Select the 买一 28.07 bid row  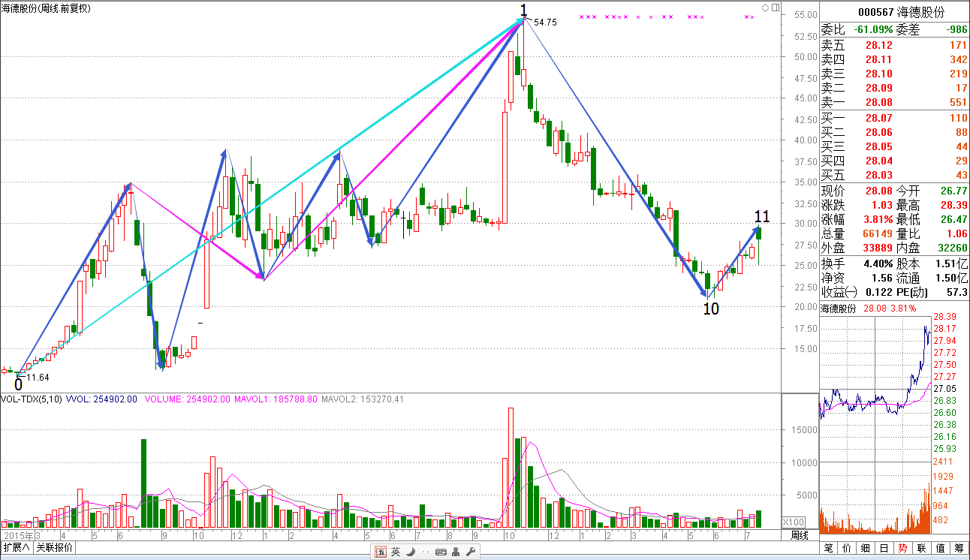pos(894,119)
